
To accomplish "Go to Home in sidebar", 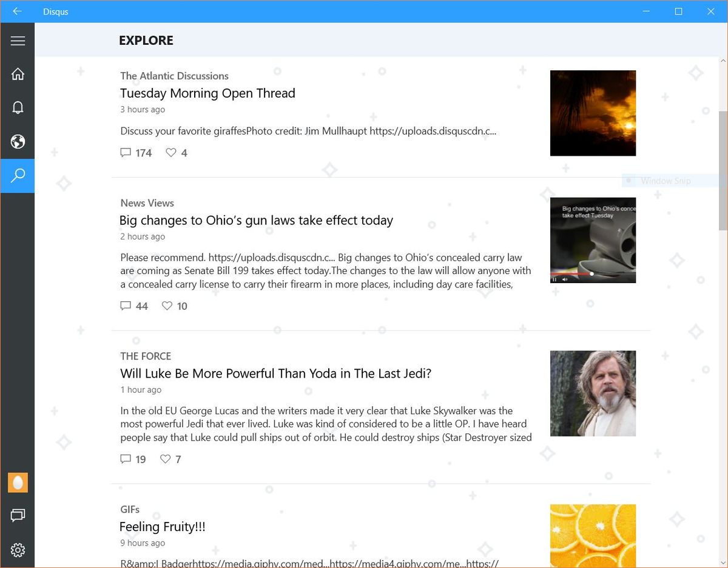I will [x=18, y=73].
